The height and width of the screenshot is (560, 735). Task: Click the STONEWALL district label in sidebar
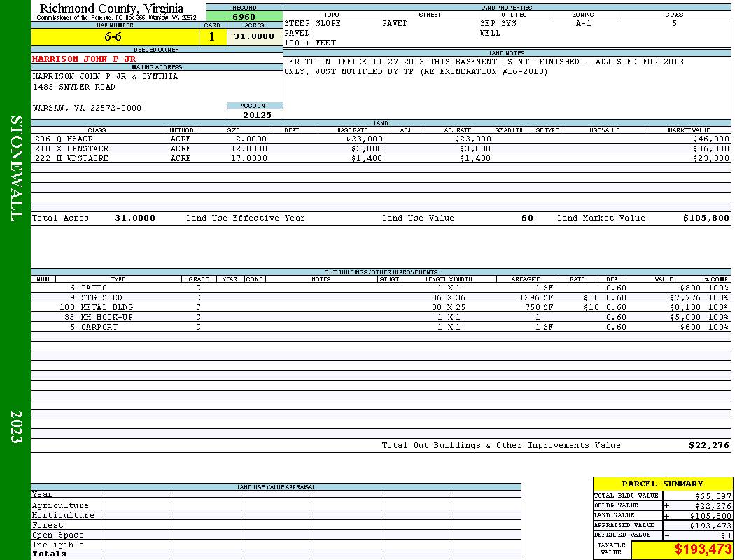[x=16, y=168]
